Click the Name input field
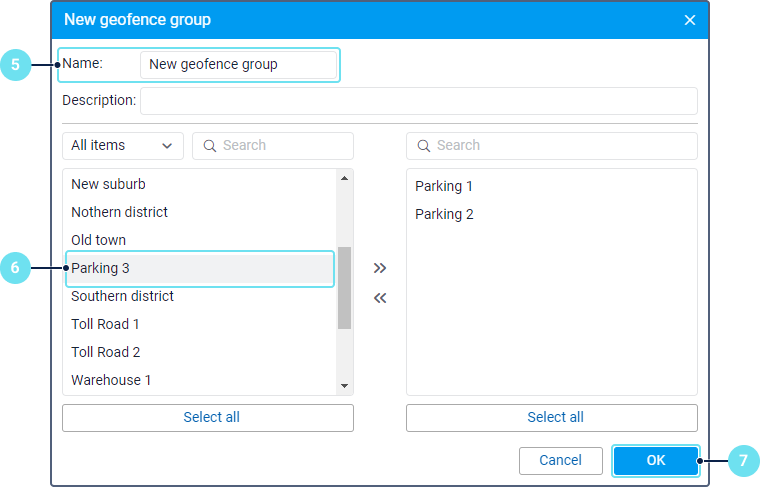This screenshot has width=760, height=487. (x=238, y=64)
